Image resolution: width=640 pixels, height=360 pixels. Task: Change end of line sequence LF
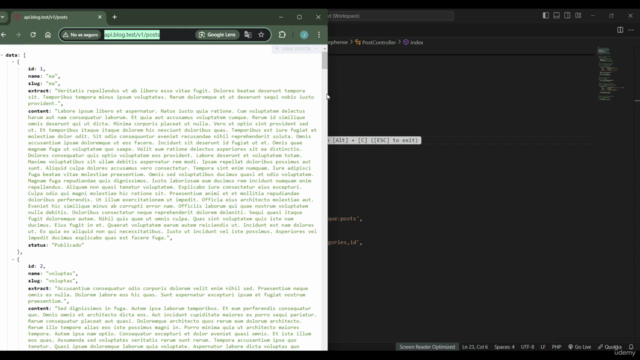(543, 347)
